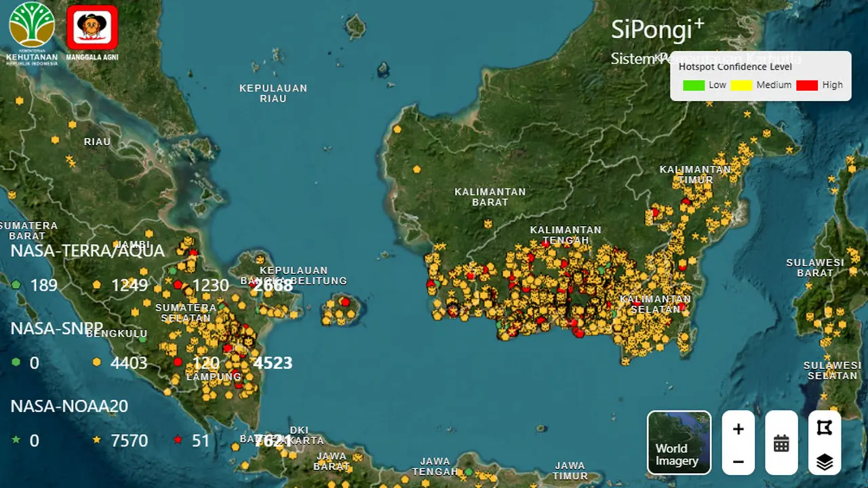Viewport: 868px width, 488px height.
Task: Click the KALIMANTAN BARAT map label
Action: (x=490, y=197)
